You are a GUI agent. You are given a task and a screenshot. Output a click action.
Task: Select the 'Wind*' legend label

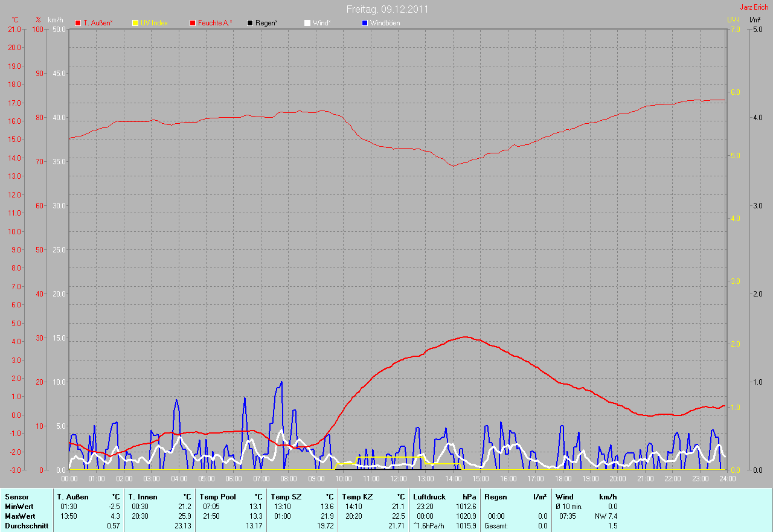322,23
